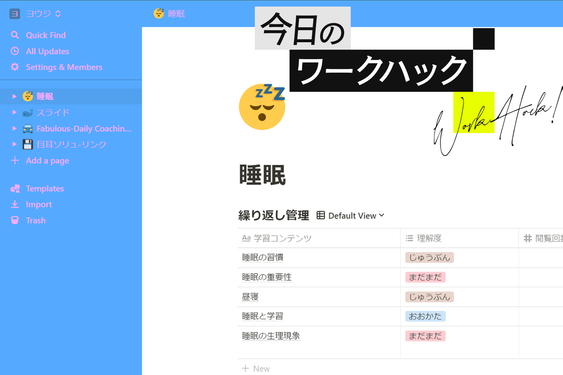This screenshot has height=375, width=563.
Task: Click the sleeping emoji in the breadcrumb
Action: (x=158, y=13)
